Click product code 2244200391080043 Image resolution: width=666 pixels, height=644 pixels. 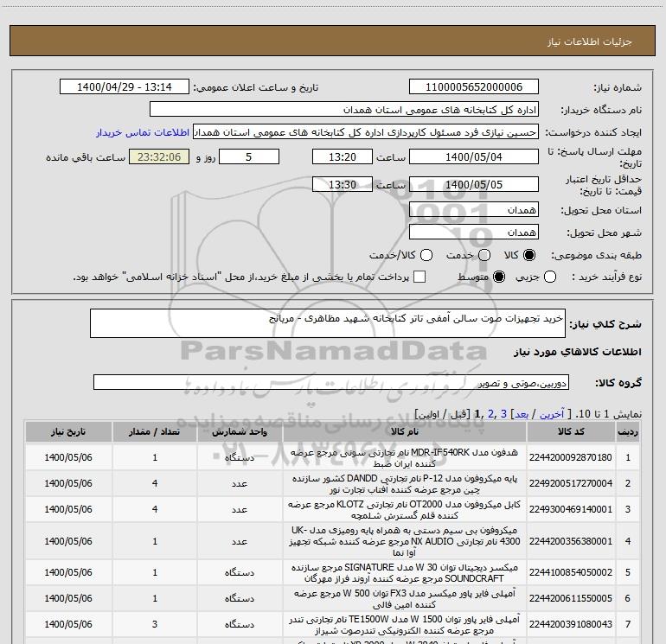coord(571,624)
